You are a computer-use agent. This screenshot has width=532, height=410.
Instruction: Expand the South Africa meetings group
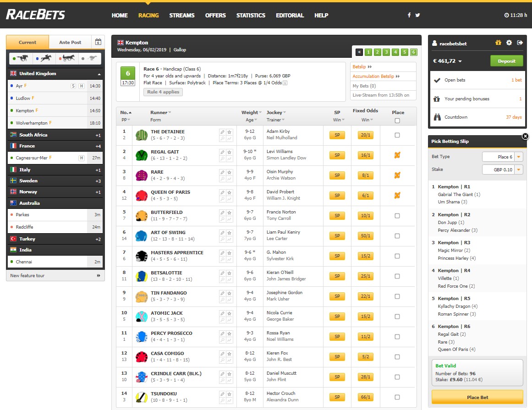click(55, 135)
